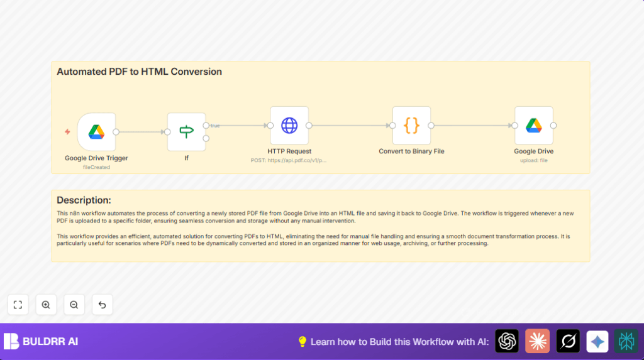Click the HTTP Request output connector
The image size is (644, 360).
pyautogui.click(x=309, y=126)
